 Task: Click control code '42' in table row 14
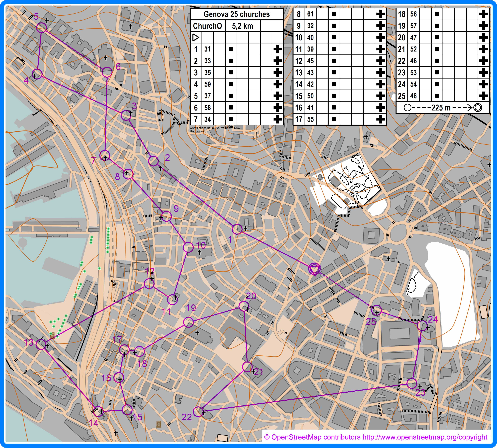[x=310, y=84]
